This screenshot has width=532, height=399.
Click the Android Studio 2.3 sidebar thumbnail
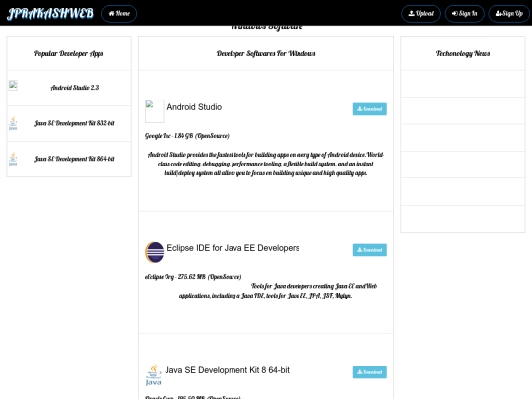[x=13, y=85]
